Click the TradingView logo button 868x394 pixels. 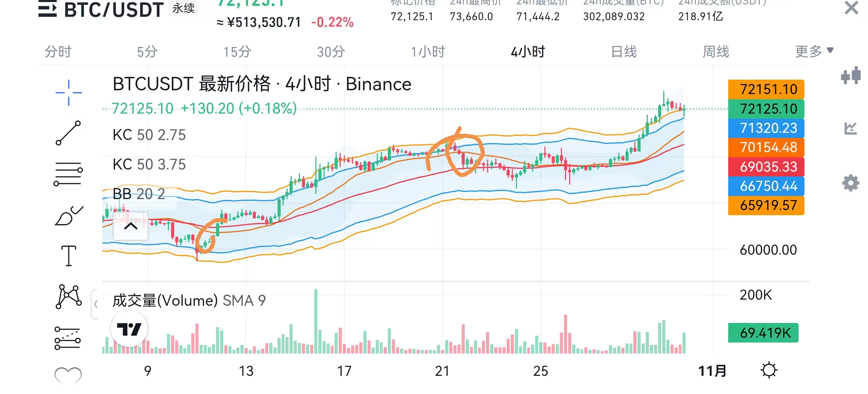pyautogui.click(x=129, y=329)
